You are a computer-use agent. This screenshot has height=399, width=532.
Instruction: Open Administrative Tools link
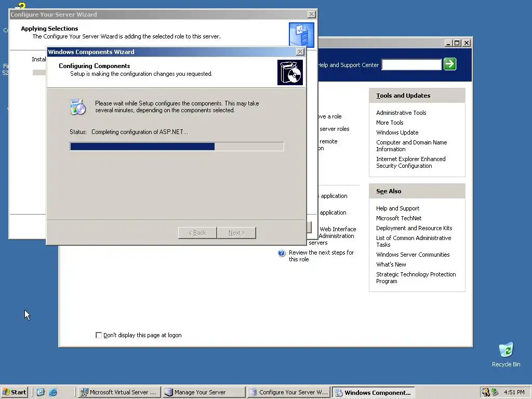click(401, 113)
